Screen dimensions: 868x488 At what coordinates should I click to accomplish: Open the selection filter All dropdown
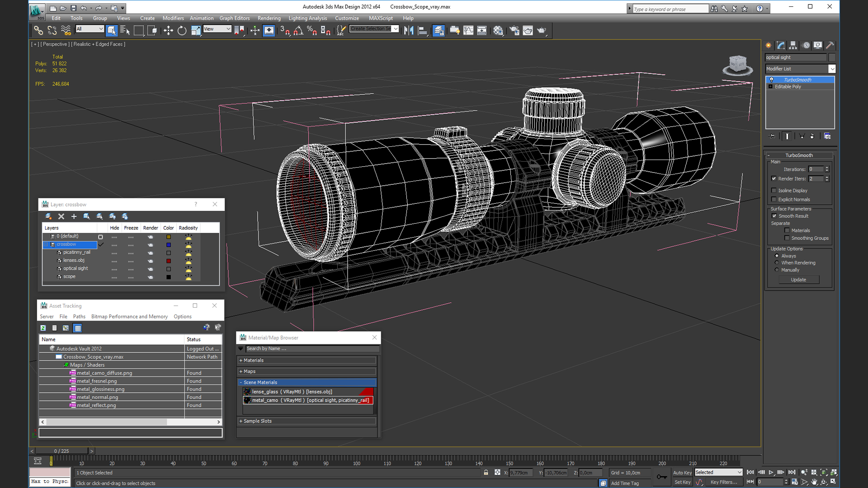click(90, 29)
